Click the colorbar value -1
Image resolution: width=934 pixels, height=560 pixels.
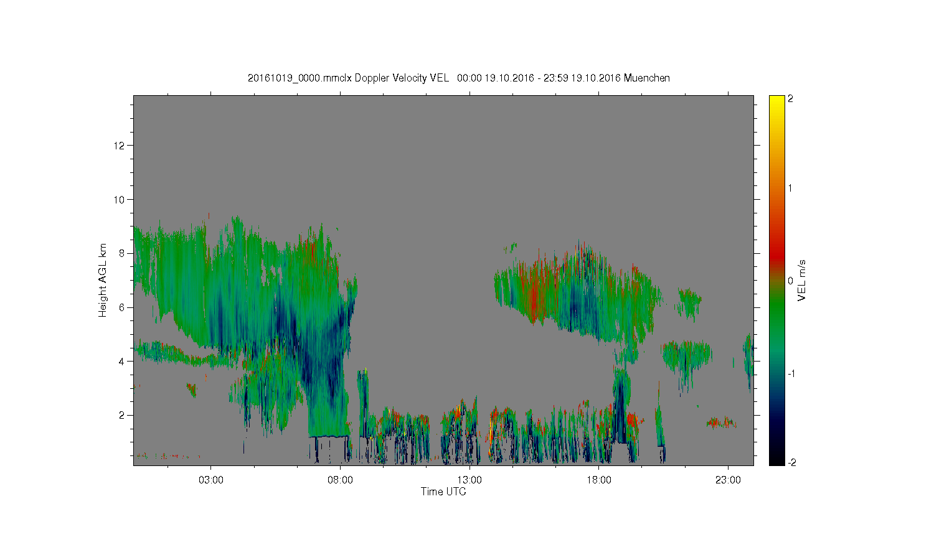[x=790, y=373]
